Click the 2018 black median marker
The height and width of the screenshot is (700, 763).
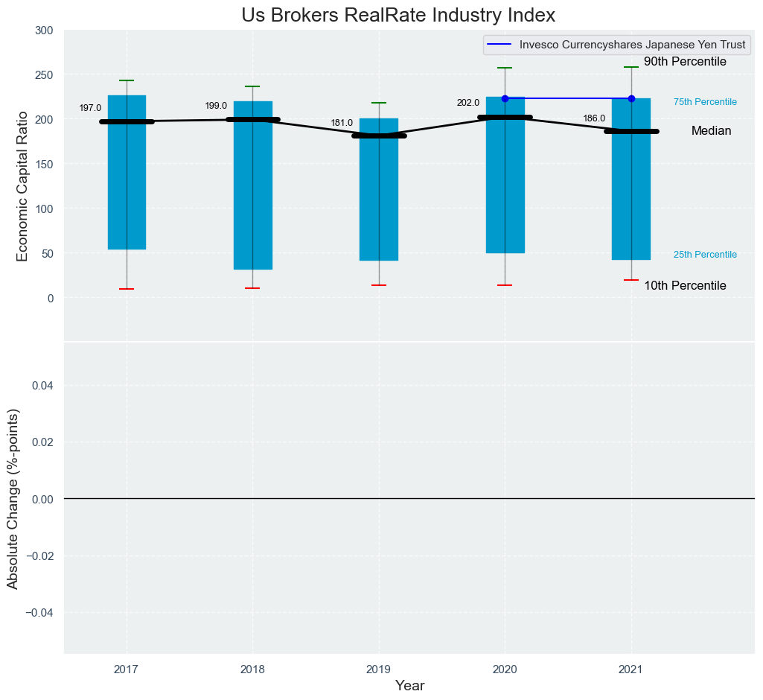click(252, 120)
